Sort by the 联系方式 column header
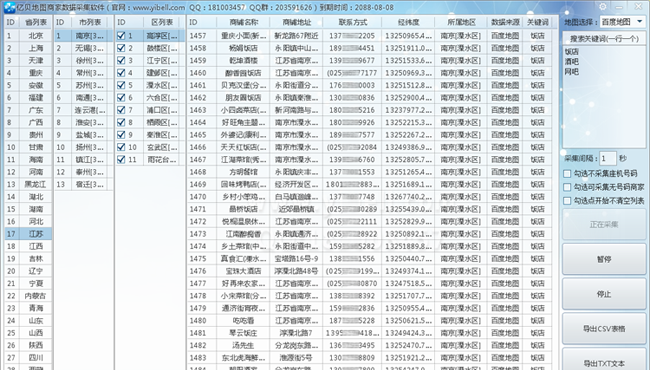This screenshot has height=370, width=650. pos(352,22)
